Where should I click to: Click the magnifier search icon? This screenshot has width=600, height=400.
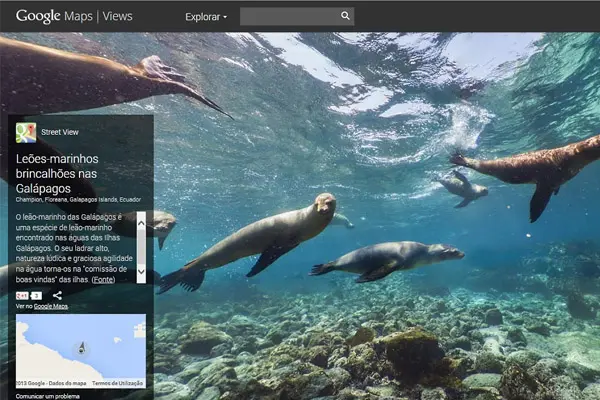click(x=345, y=16)
